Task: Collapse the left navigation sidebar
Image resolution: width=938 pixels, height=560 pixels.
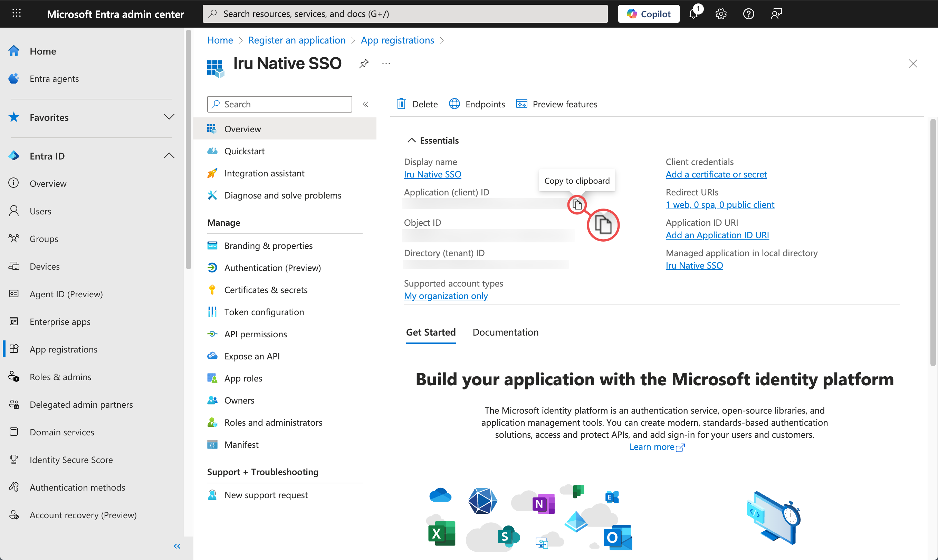Action: 177,546
